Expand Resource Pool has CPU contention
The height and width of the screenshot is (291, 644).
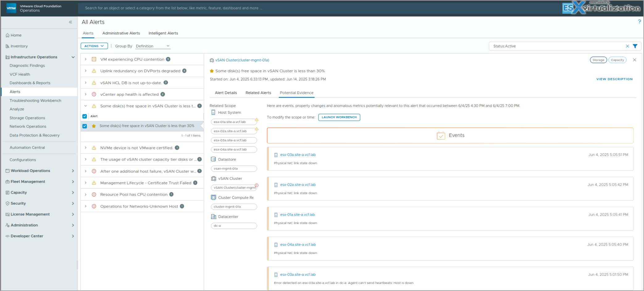(x=86, y=195)
